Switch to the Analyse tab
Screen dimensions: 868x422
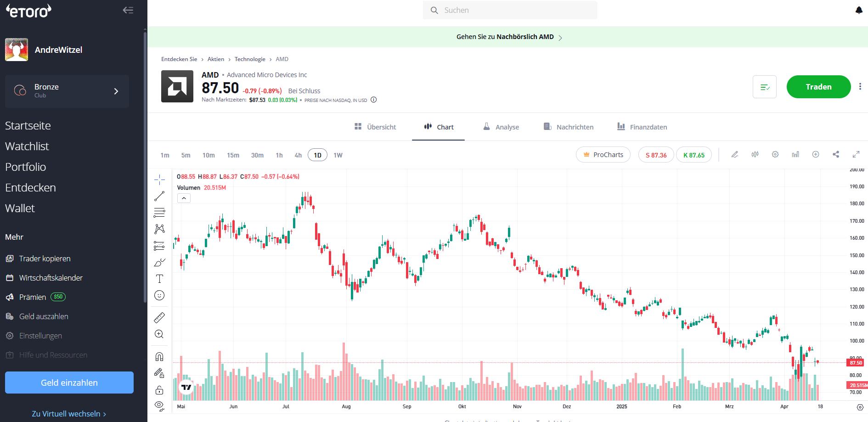[501, 127]
